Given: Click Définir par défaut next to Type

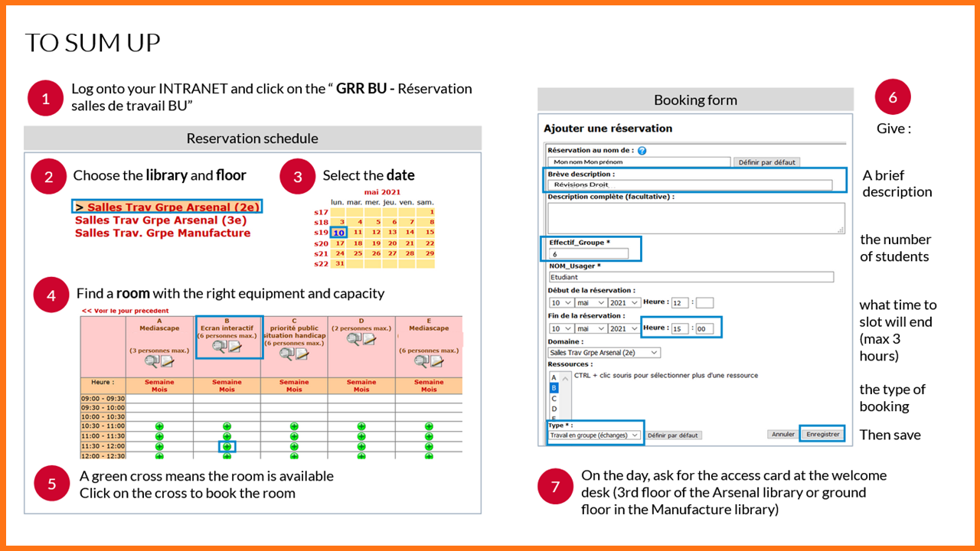Looking at the screenshot, I should coord(673,435).
